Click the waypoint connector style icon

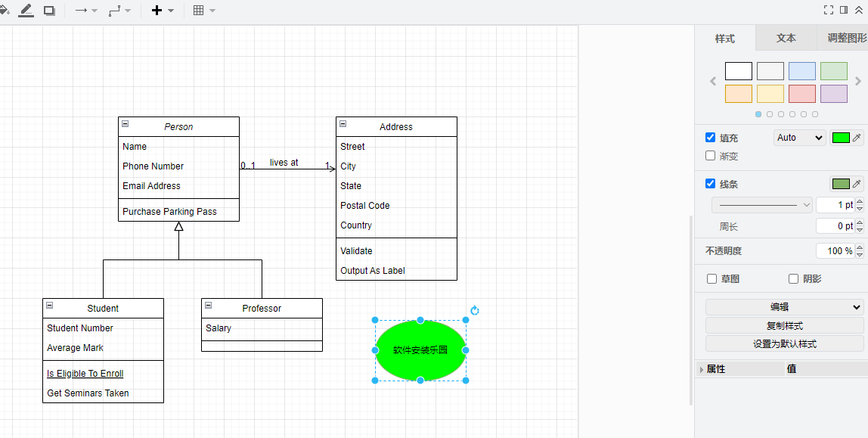pyautogui.click(x=115, y=11)
